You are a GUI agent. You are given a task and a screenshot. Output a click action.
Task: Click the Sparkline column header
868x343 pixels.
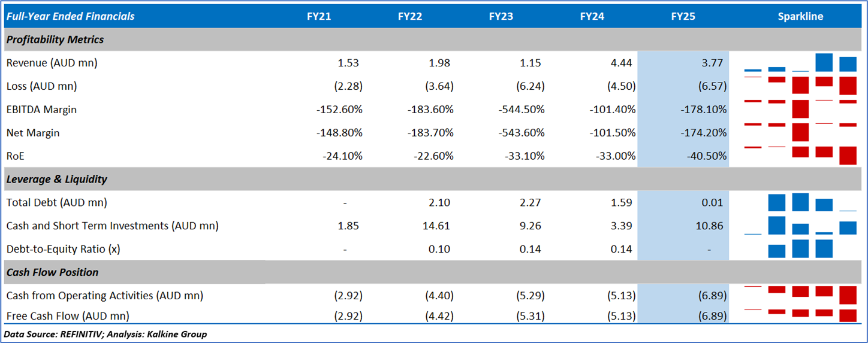[x=800, y=16]
